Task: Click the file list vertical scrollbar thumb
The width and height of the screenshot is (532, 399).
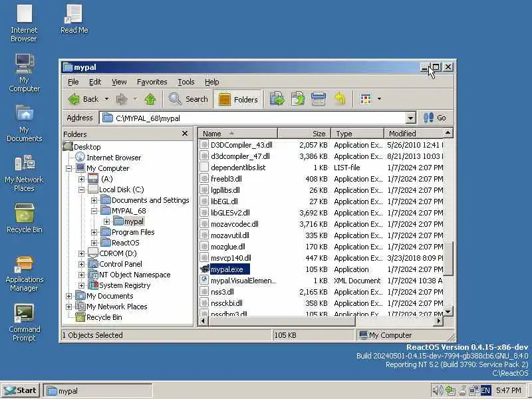Action: point(448,258)
